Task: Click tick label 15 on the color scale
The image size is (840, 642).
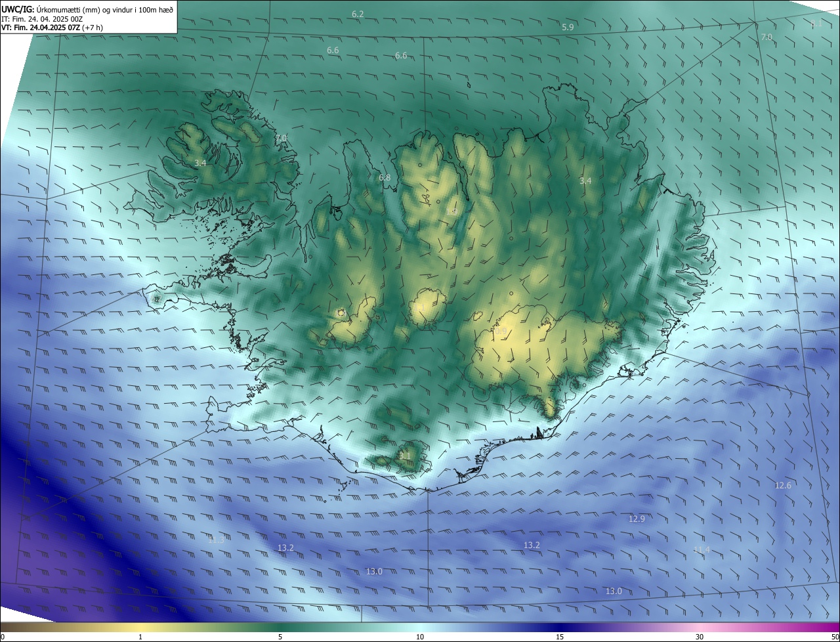Action: [x=560, y=637]
